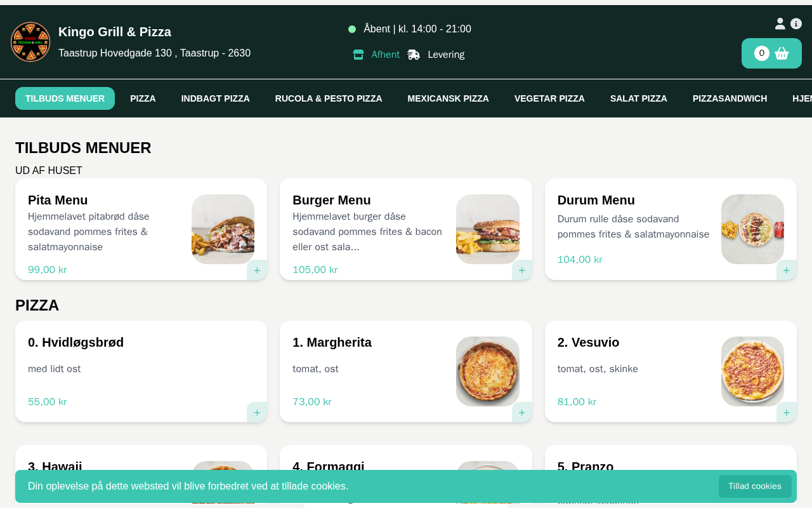Click the 81,00 kr Vesuvio price
This screenshot has height=508, width=812.
(577, 402)
